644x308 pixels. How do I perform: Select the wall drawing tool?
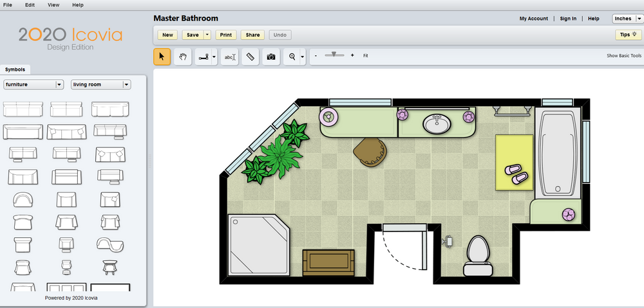point(203,57)
